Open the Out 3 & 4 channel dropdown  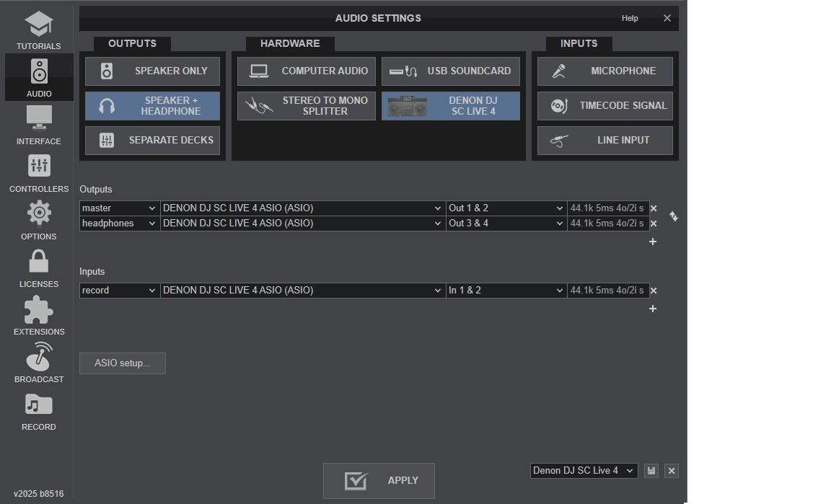[x=506, y=224]
